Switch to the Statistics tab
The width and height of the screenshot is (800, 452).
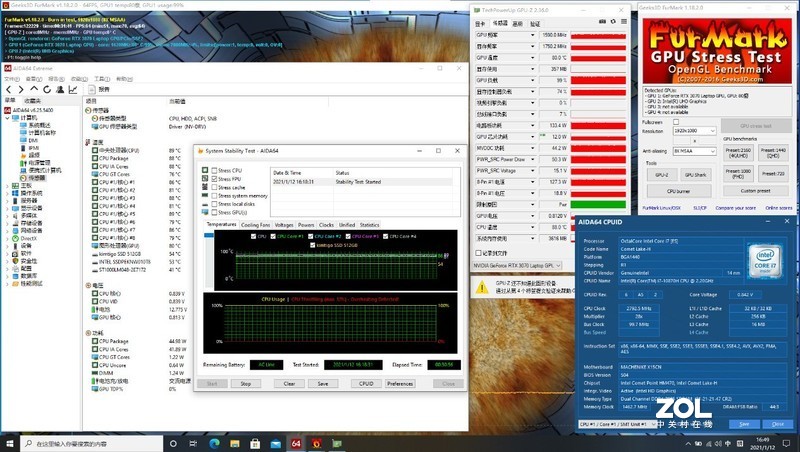coord(369,225)
